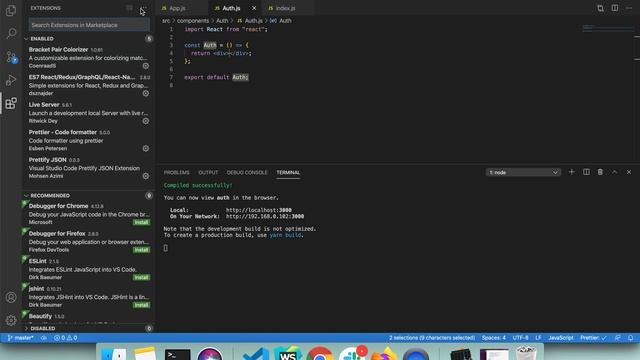Open the DEBUG CONSOLE panel tab

(x=247, y=173)
